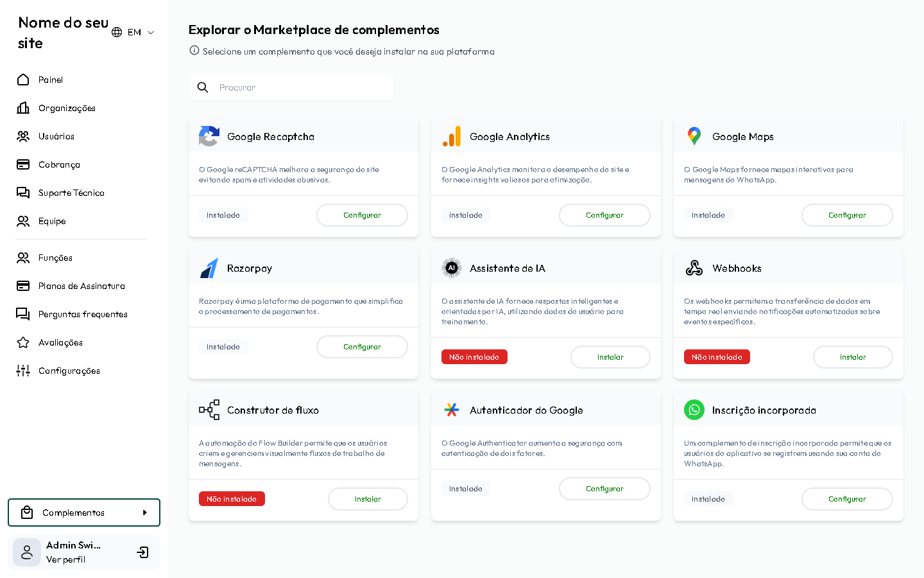
Task: Go to Cobrança in the sidebar
Action: tap(59, 164)
